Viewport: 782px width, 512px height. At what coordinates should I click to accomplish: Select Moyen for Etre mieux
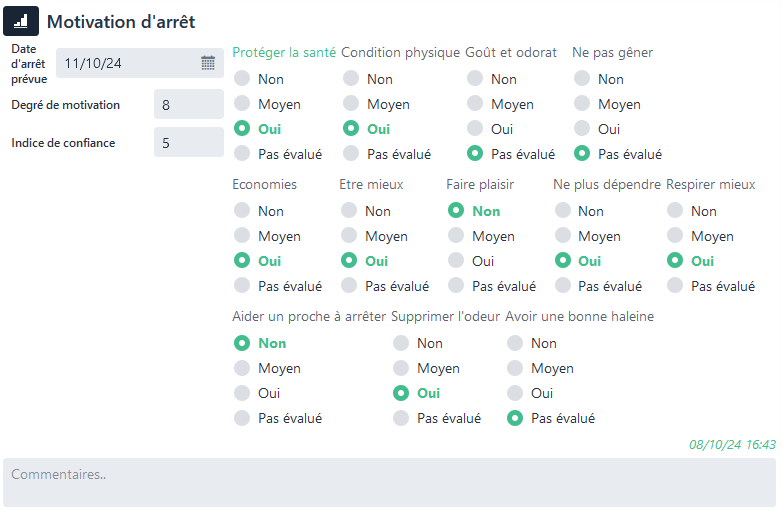coord(348,236)
